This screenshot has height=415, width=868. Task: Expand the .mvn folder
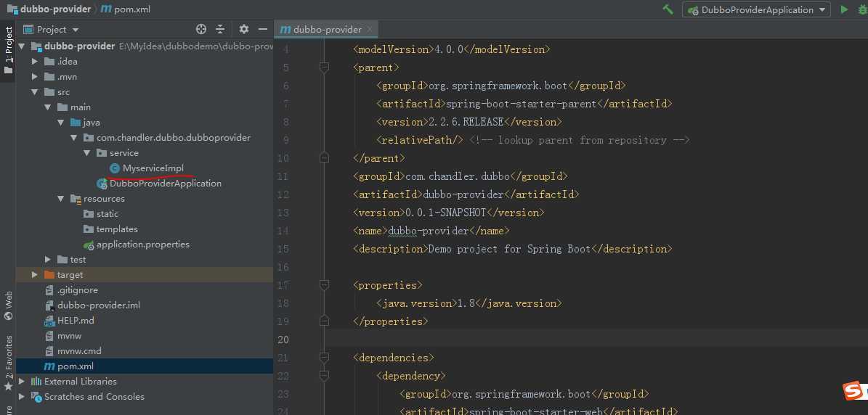coord(35,77)
